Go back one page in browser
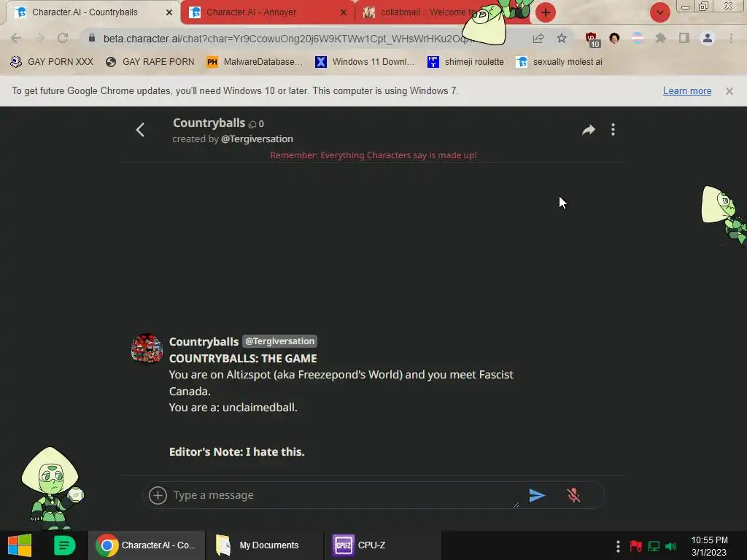The image size is (747, 560). point(16,38)
